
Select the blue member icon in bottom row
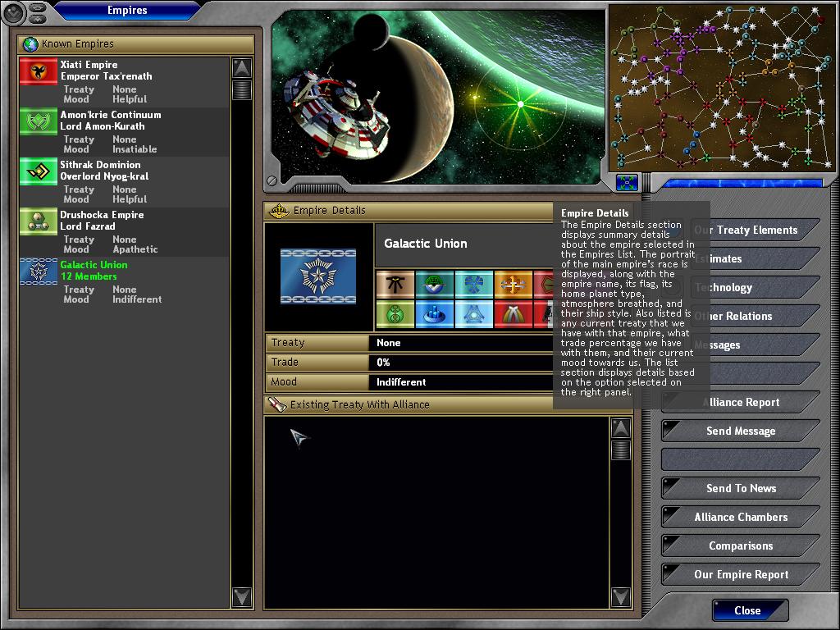[434, 314]
